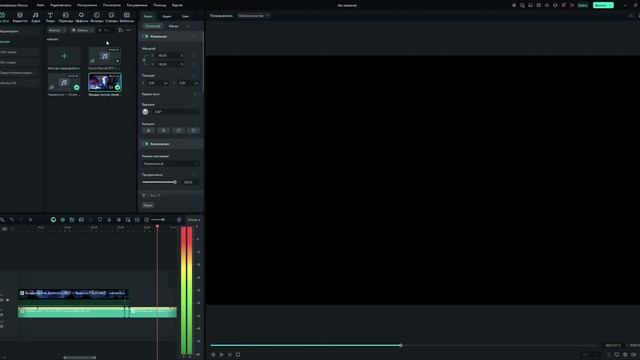Open the Запись (Record) dropdown
This screenshot has width=640, height=360.
point(82,30)
